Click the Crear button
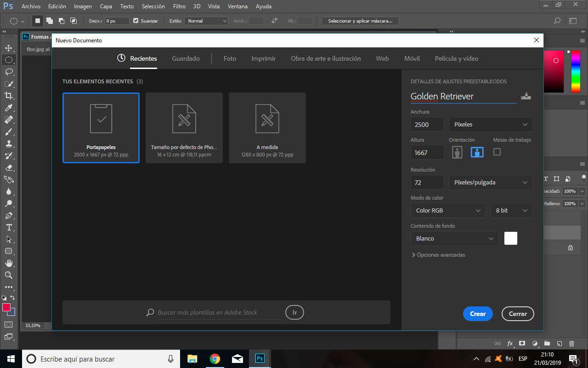Viewport: 588px width, 368px height. click(478, 314)
